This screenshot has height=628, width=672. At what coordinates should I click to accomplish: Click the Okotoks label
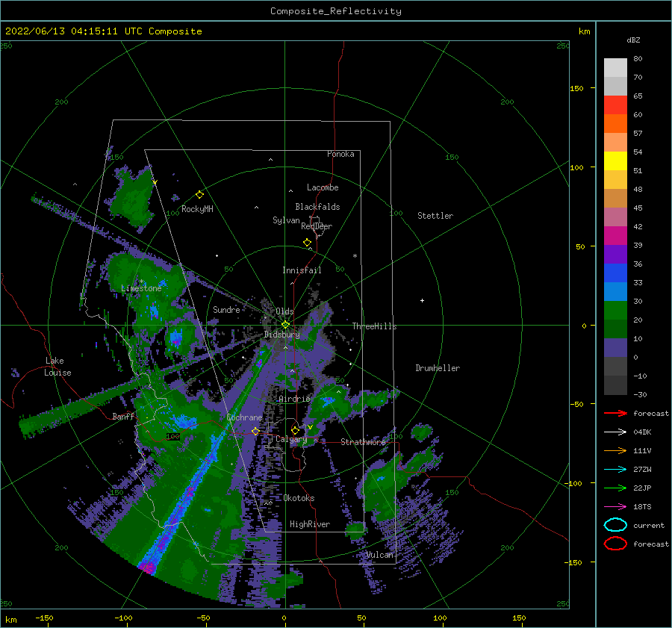coord(299,498)
